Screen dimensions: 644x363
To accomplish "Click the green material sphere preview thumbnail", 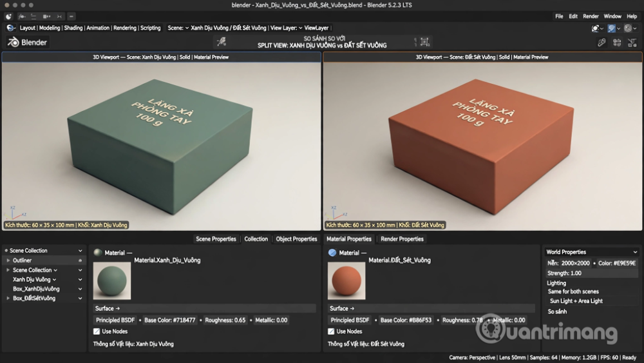I will [112, 280].
